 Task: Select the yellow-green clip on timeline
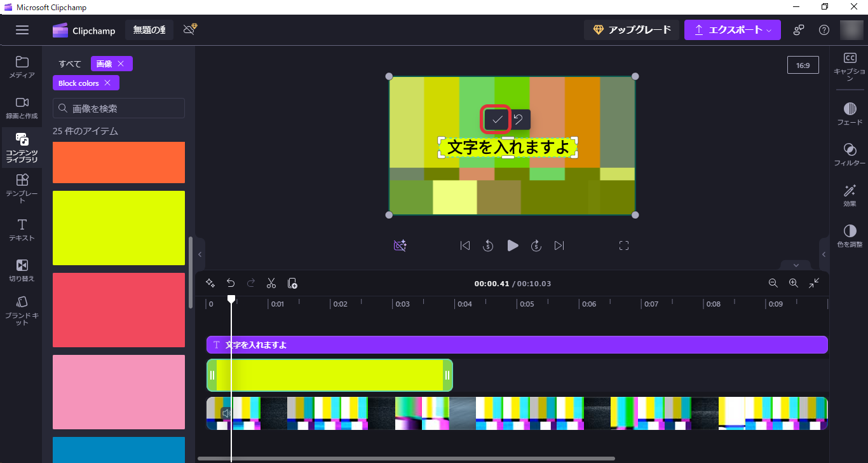click(x=330, y=375)
